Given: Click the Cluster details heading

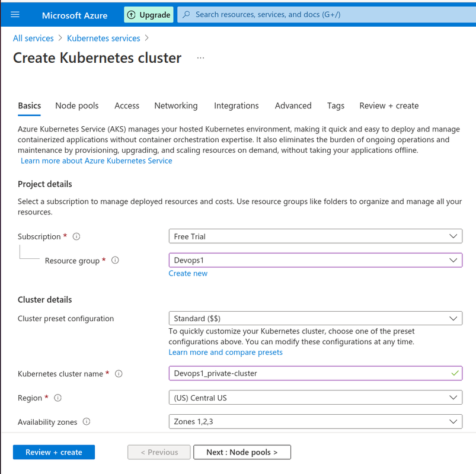Looking at the screenshot, I should click(45, 300).
